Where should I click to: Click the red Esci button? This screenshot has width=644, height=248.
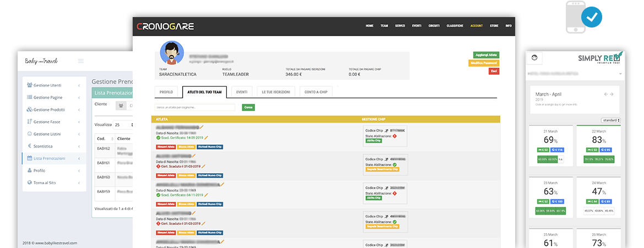[x=494, y=71]
